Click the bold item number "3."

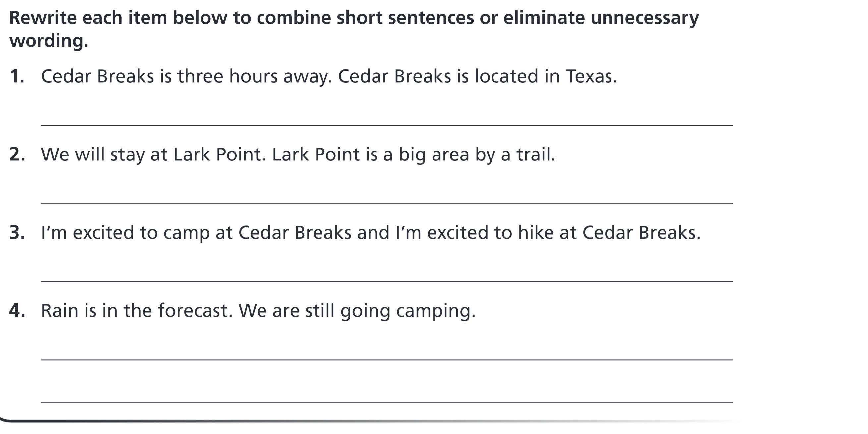click(17, 232)
